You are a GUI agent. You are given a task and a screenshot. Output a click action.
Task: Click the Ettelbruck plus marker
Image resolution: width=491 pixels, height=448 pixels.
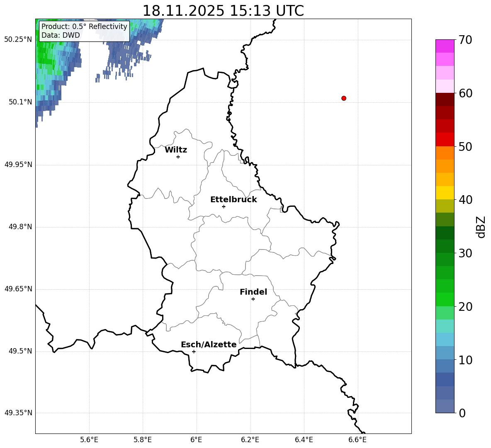pyautogui.click(x=224, y=206)
